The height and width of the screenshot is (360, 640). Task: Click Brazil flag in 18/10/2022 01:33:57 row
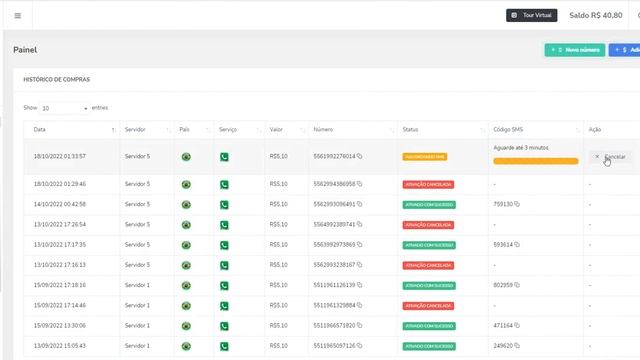coord(186,157)
